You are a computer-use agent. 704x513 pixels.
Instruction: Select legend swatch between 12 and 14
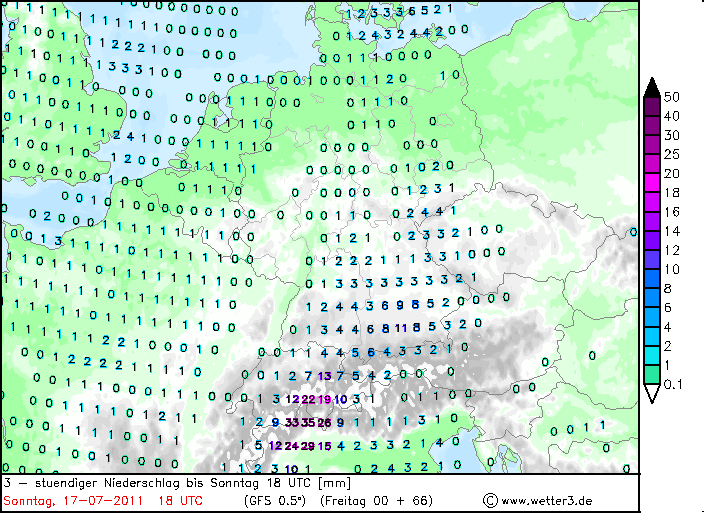(652, 241)
